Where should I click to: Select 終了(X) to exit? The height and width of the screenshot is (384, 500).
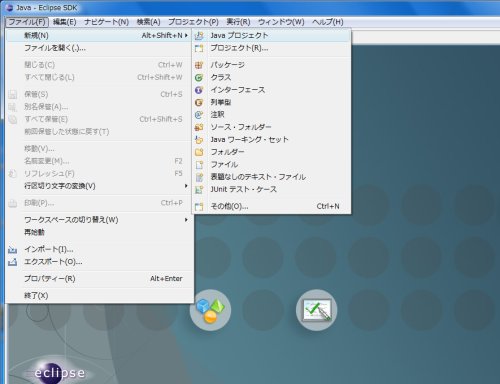click(36, 296)
